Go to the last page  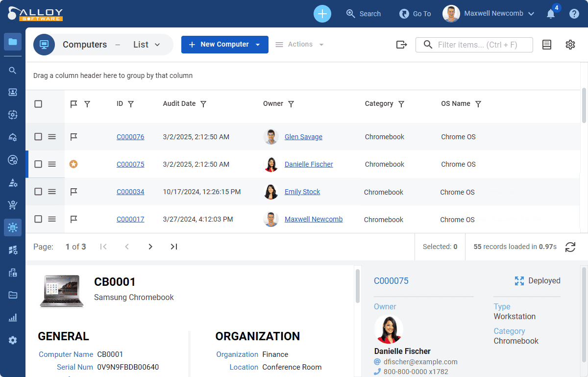[x=174, y=247]
